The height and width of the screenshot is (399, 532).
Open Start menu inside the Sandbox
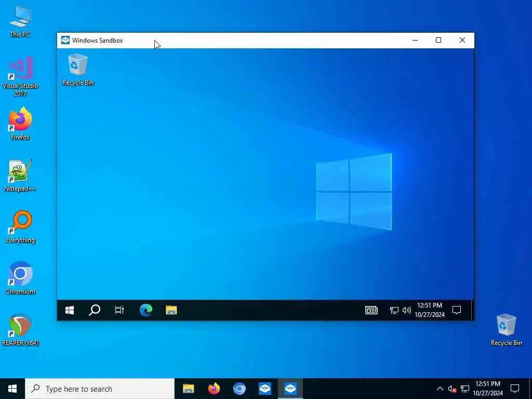pos(70,310)
